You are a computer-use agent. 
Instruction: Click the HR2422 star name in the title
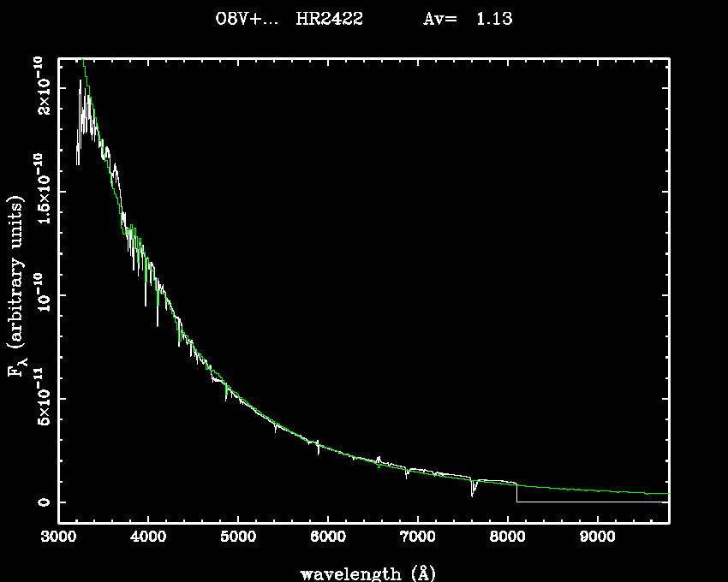tap(329, 19)
